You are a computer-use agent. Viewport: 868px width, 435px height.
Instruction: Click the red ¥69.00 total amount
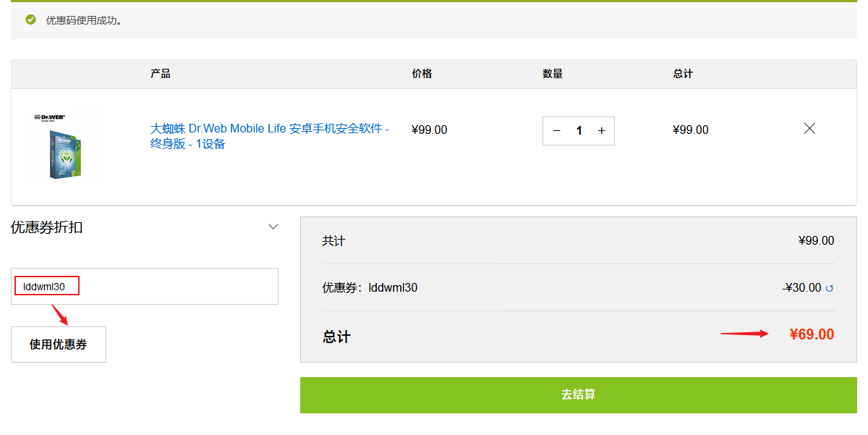(814, 334)
